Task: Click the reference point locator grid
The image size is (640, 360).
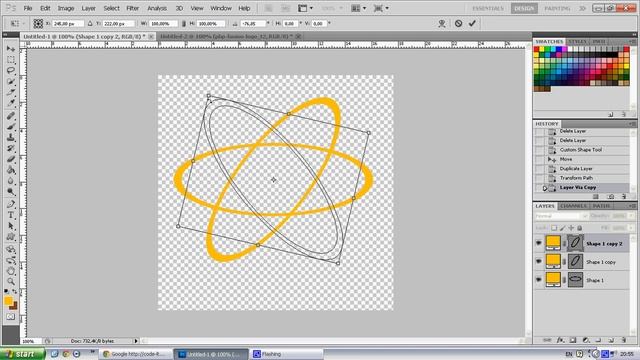Action: pos(38,23)
